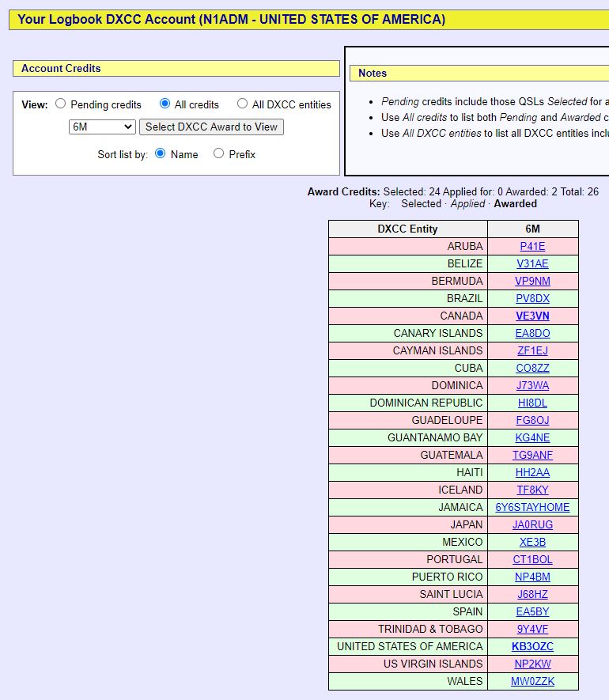Sort list by Prefix radio button
609x700 pixels.
point(218,153)
